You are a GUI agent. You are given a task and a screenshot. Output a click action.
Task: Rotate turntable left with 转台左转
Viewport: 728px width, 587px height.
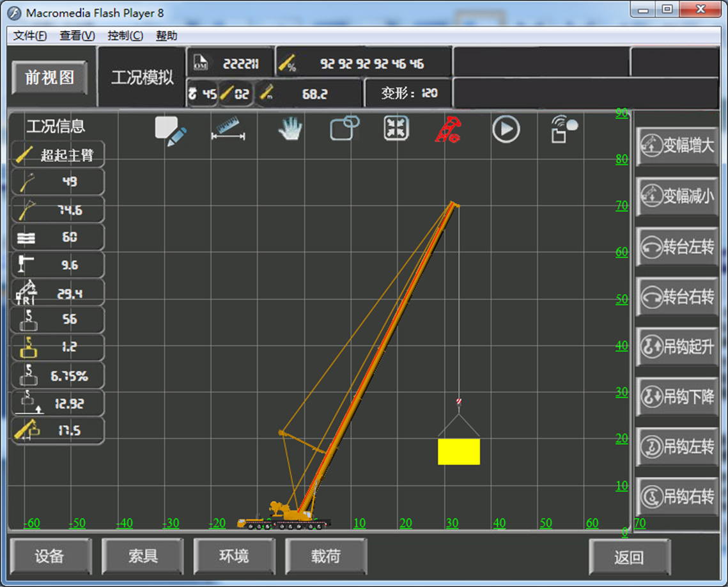[678, 247]
